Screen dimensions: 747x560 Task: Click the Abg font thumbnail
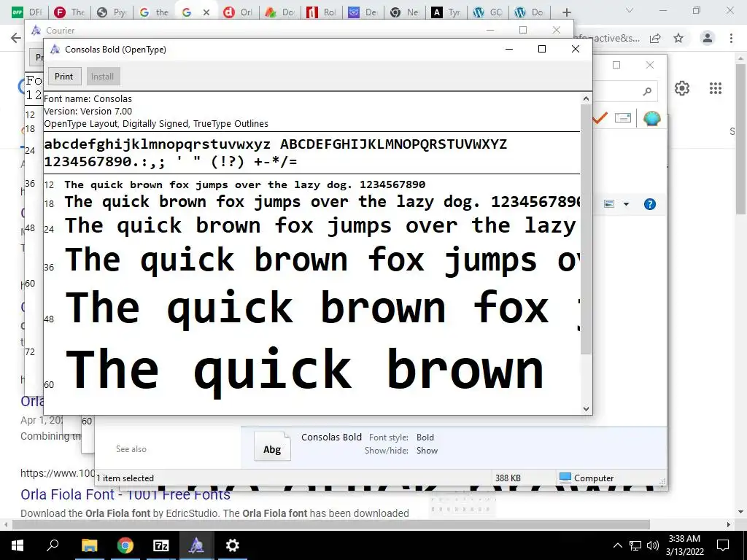[272, 447]
